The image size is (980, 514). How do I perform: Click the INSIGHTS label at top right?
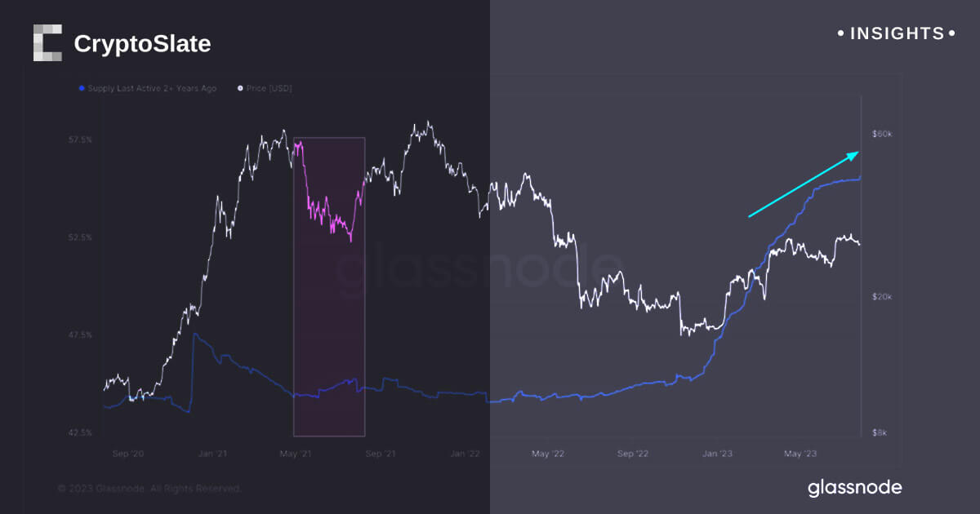[897, 34]
